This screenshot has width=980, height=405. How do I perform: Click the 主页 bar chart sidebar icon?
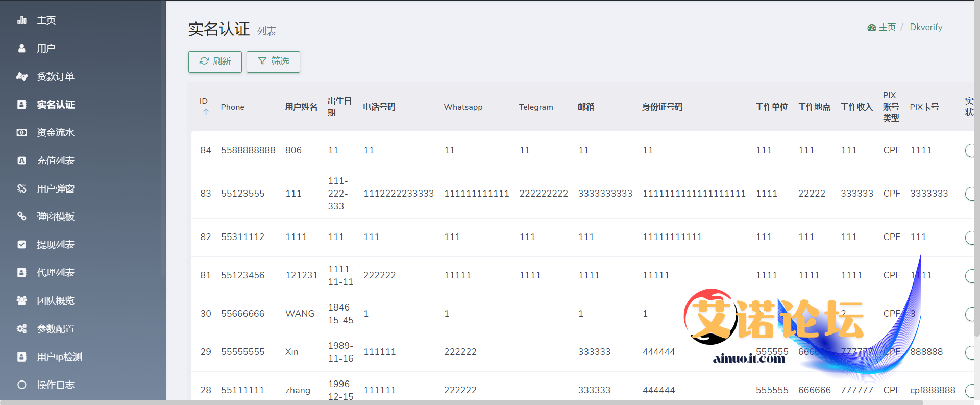22,20
